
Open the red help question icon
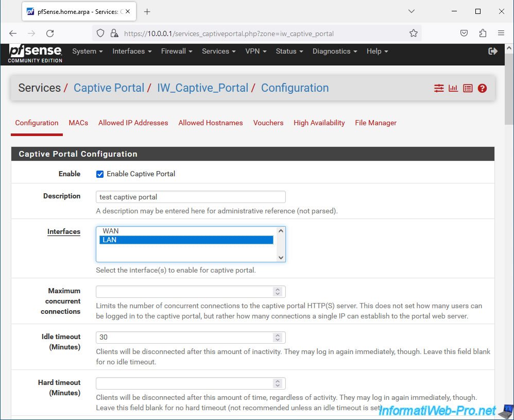click(x=482, y=88)
